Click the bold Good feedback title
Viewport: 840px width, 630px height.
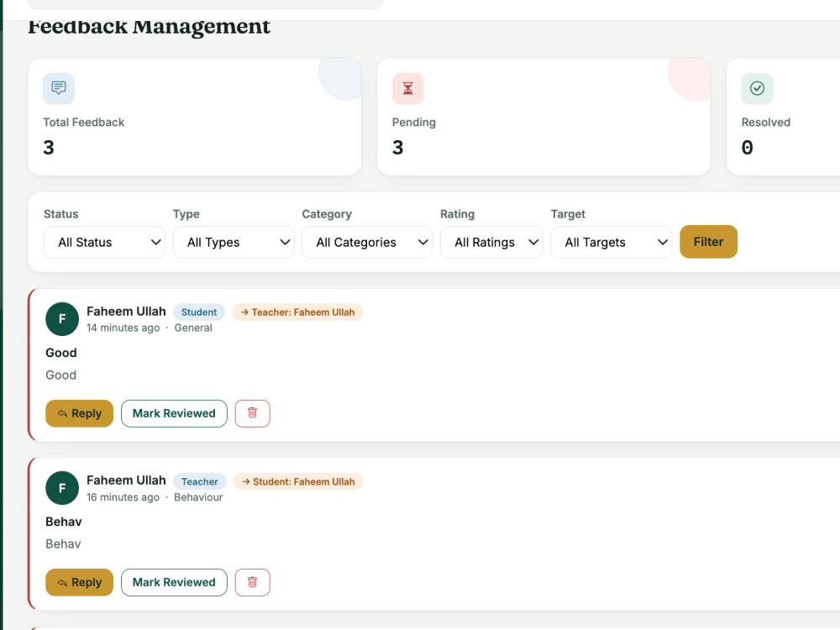coord(61,353)
